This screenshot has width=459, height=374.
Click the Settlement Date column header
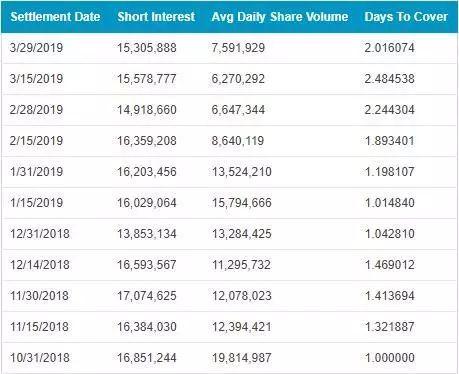pos(55,17)
